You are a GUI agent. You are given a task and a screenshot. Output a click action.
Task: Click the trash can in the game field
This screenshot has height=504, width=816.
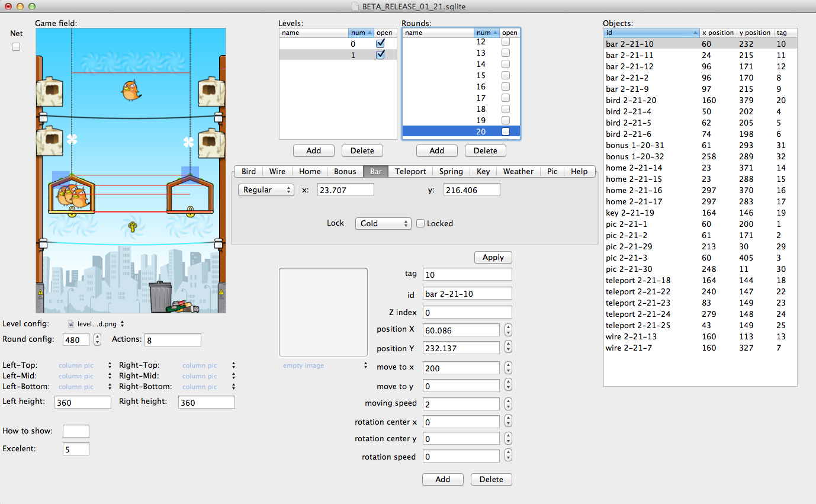[160, 296]
